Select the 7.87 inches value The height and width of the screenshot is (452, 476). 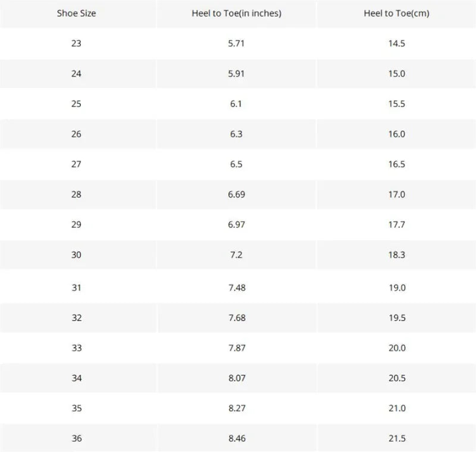[236, 348]
